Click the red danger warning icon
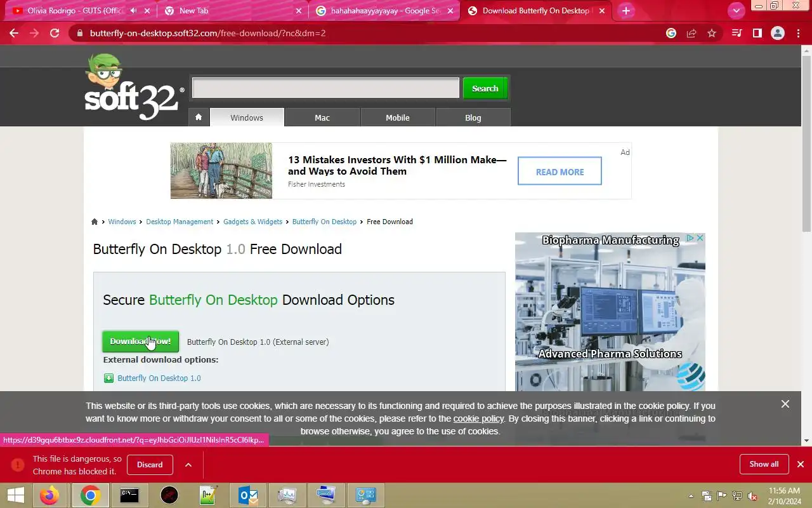 (x=18, y=465)
